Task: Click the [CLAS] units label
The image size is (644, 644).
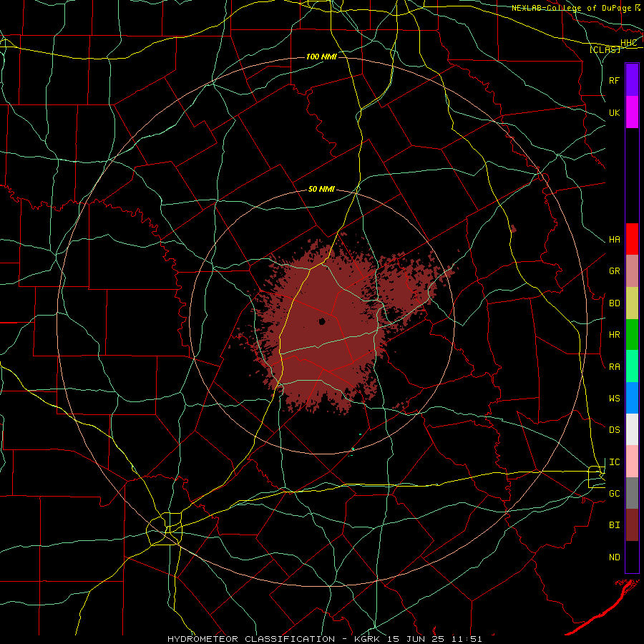Action: pyautogui.click(x=605, y=49)
